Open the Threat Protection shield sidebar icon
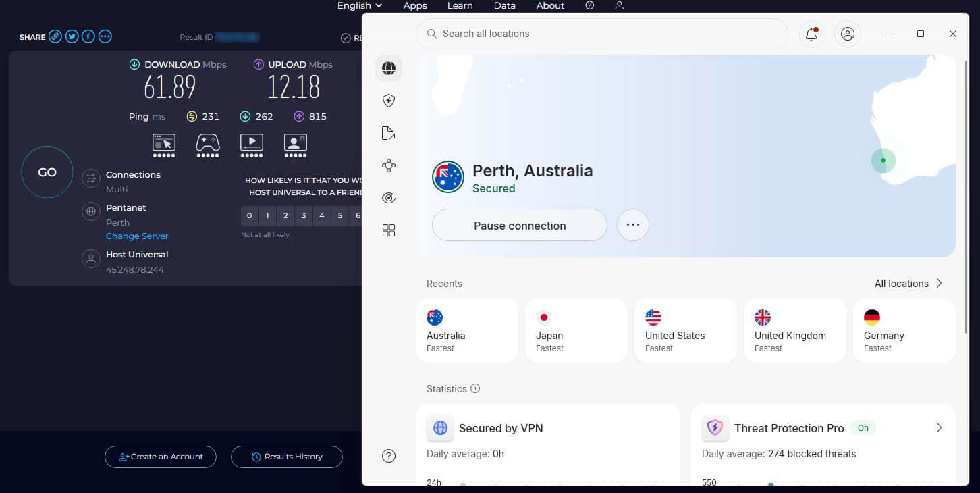This screenshot has height=493, width=980. tap(388, 101)
